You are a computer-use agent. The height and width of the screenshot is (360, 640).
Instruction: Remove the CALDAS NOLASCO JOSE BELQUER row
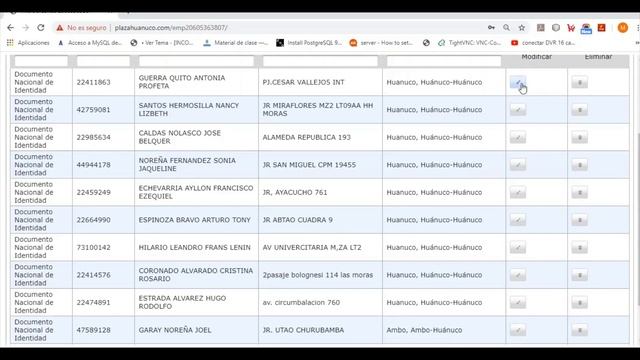579,138
